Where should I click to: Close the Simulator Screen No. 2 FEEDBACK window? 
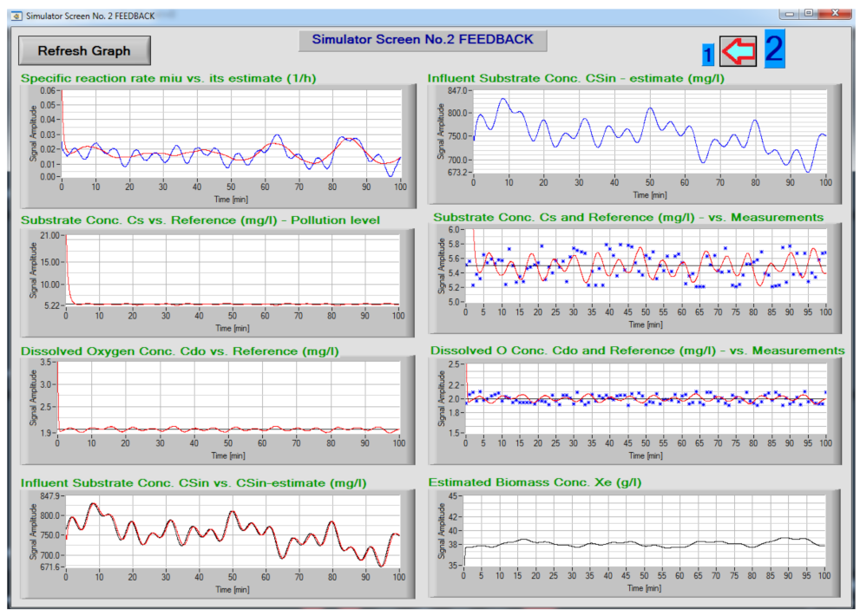[836, 13]
